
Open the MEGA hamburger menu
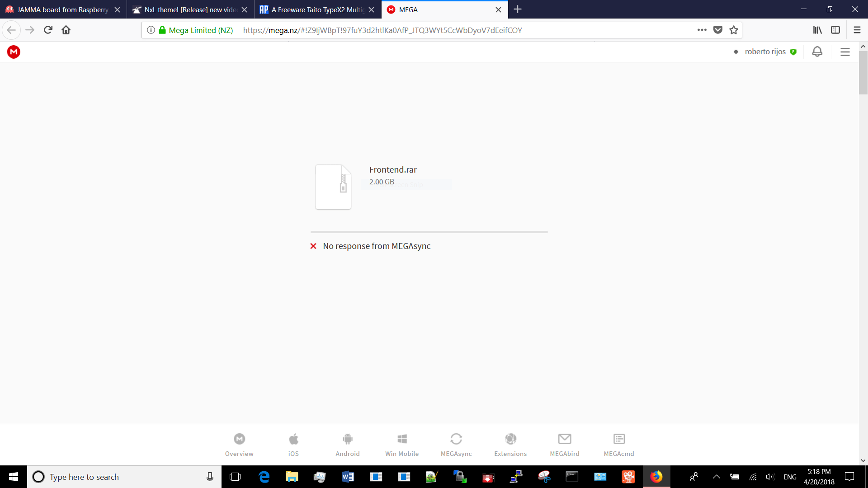click(845, 52)
